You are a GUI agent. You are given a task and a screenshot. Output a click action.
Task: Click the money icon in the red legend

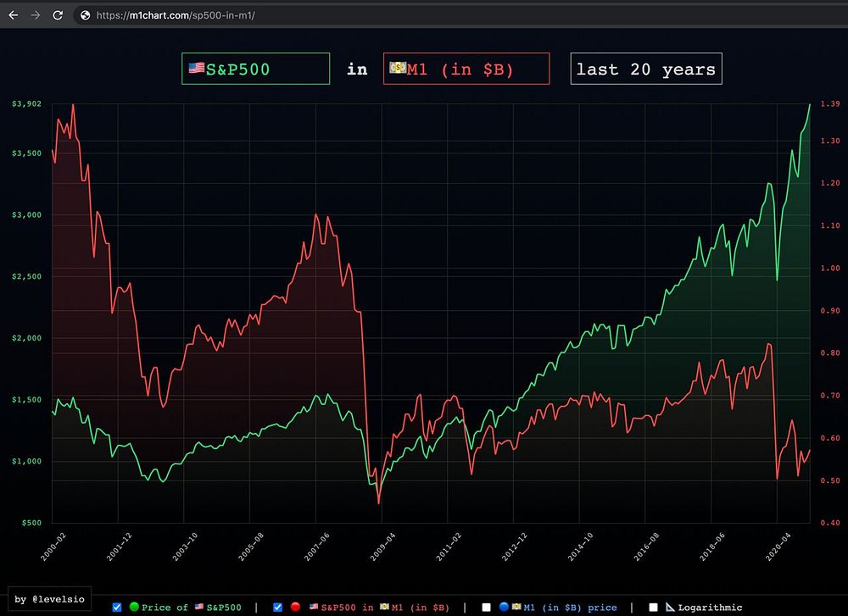[x=384, y=607]
